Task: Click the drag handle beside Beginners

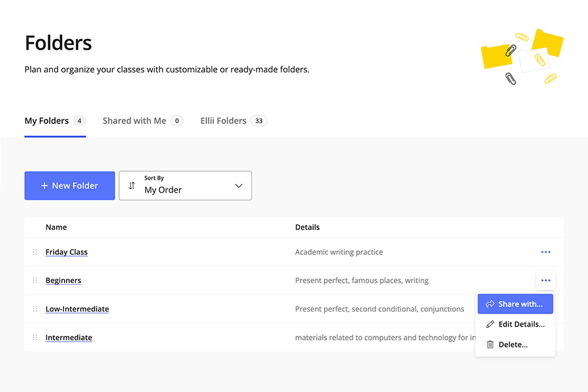Action: click(34, 280)
